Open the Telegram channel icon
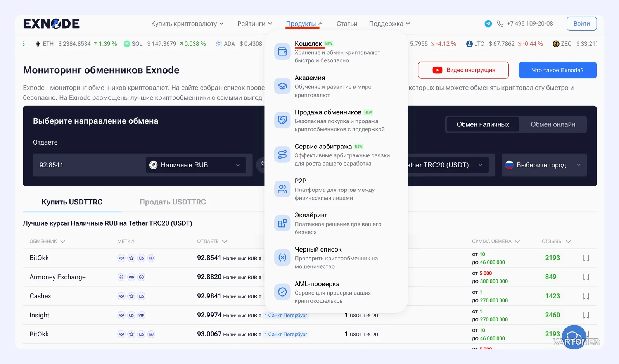This screenshot has width=619, height=364. [488, 24]
